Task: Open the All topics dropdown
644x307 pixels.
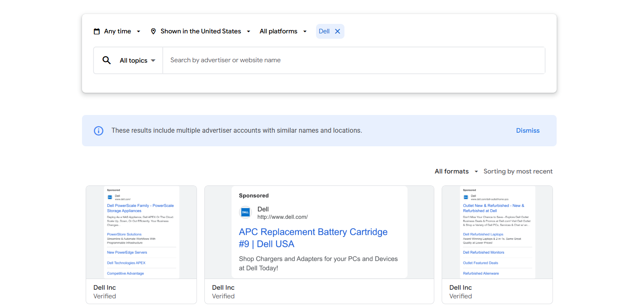Action: (138, 61)
